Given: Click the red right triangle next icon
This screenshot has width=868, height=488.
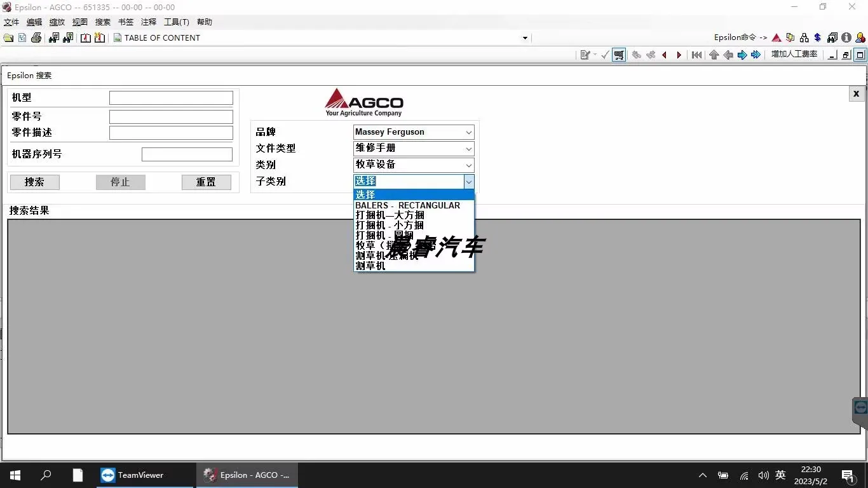Looking at the screenshot, I should (x=679, y=55).
